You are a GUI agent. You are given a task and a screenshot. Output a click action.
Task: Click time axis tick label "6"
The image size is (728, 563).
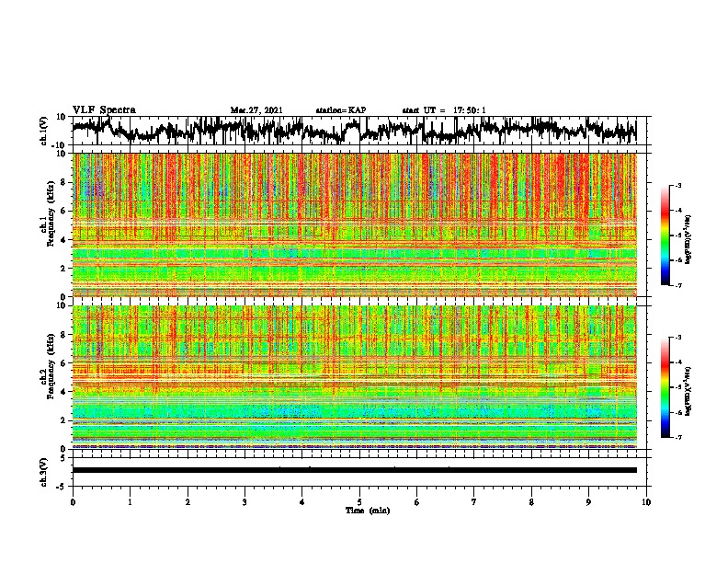coord(417,502)
